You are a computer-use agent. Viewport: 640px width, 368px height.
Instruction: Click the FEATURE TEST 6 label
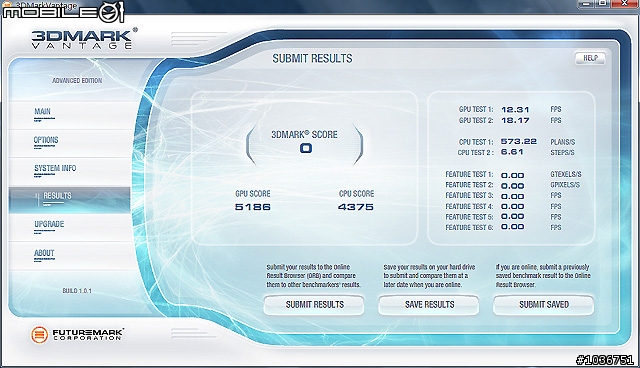pyautogui.click(x=469, y=228)
